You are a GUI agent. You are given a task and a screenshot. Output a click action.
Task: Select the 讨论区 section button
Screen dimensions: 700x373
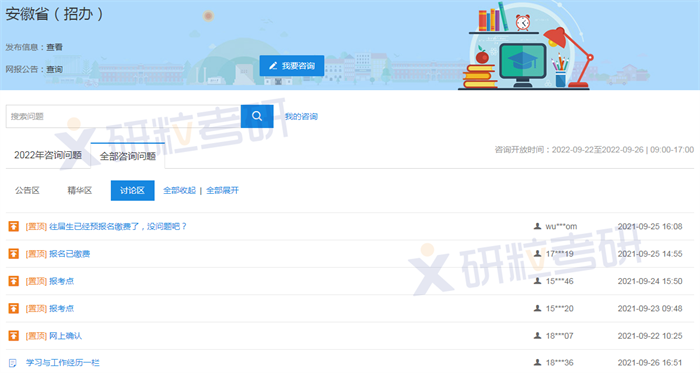133,191
